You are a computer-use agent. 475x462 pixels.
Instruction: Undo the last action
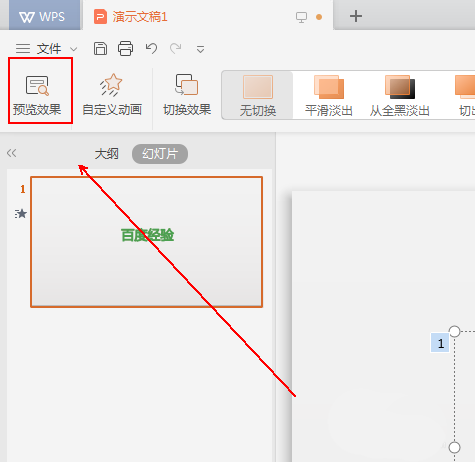click(151, 49)
